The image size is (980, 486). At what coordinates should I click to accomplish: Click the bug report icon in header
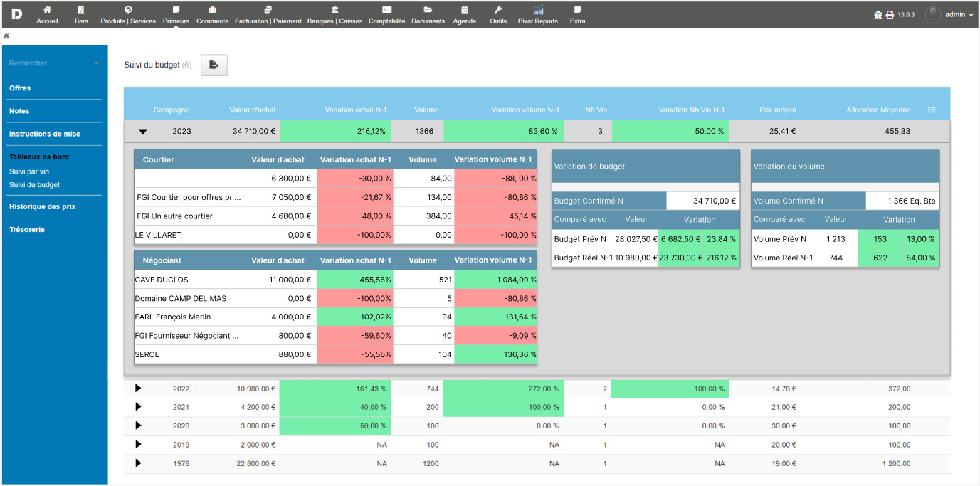tap(878, 15)
